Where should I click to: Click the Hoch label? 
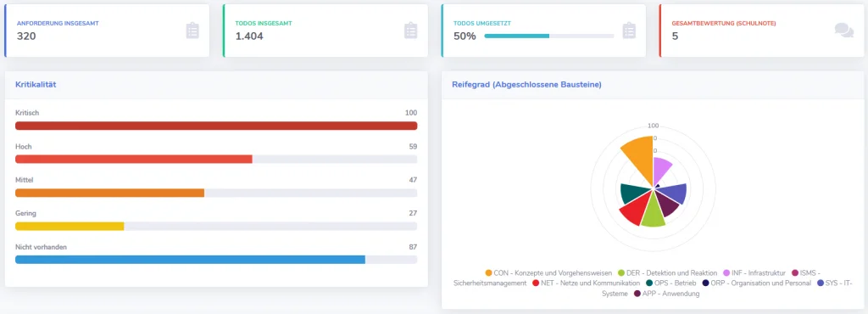[24, 147]
